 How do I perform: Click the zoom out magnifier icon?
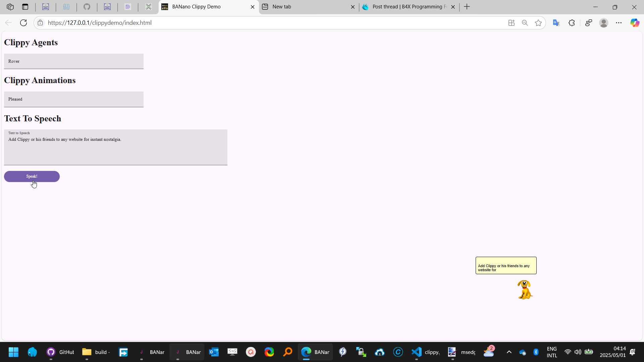click(x=525, y=23)
